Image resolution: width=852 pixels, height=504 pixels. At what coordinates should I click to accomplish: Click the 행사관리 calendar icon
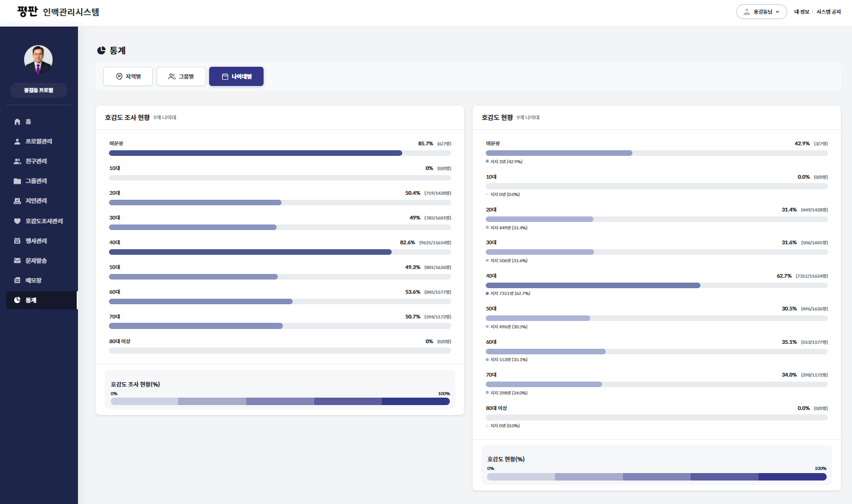17,241
